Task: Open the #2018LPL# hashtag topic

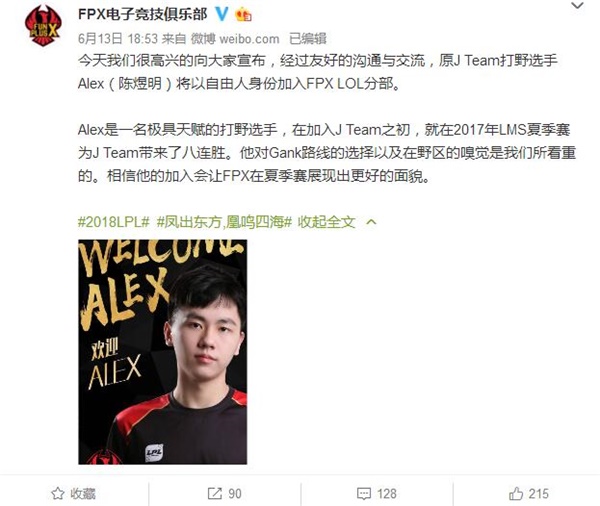Action: pos(114,222)
